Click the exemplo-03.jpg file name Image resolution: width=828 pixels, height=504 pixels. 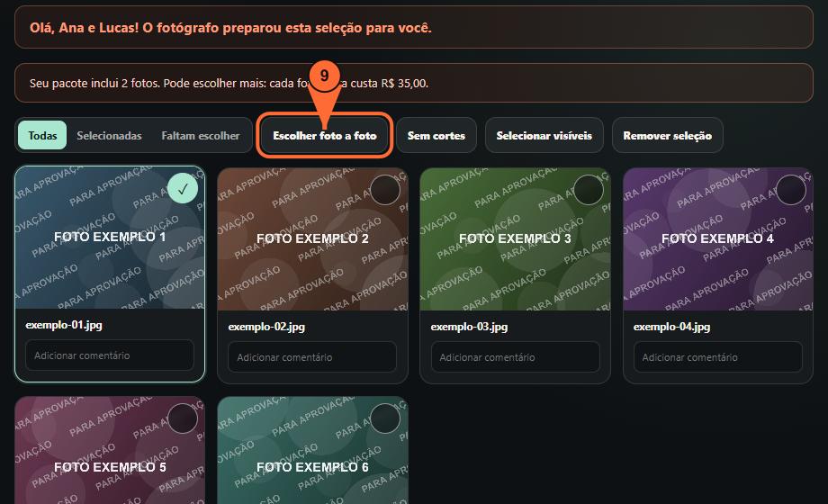click(470, 327)
